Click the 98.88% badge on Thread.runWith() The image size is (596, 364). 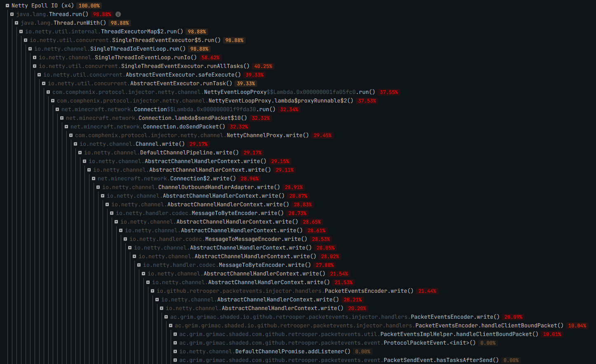[x=120, y=23]
